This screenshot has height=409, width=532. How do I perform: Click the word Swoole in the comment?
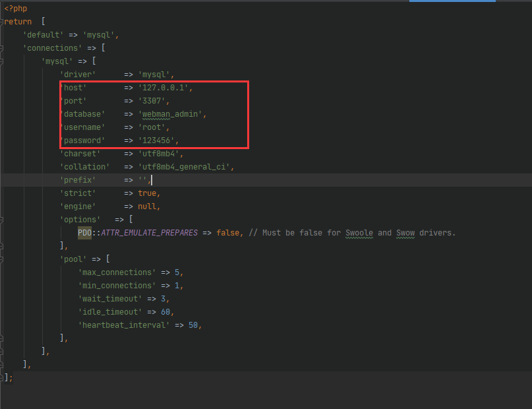[359, 233]
